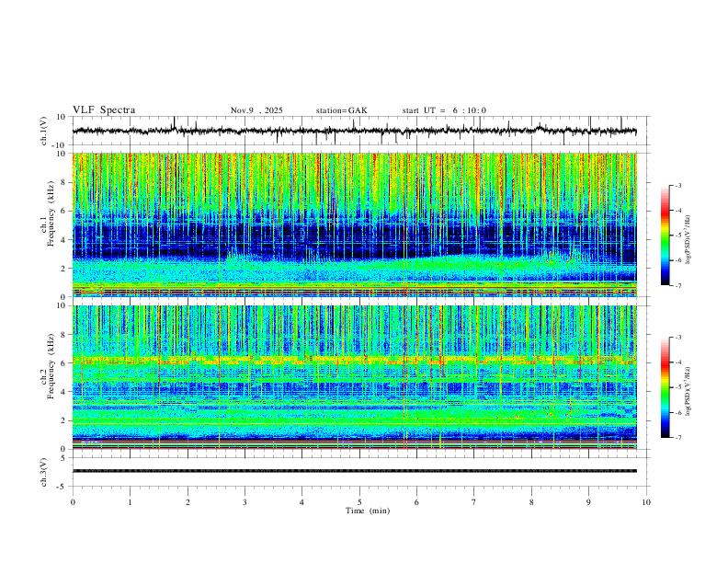Click the time axis tick label "10"
Screen dimensions: 728x563
646,502
